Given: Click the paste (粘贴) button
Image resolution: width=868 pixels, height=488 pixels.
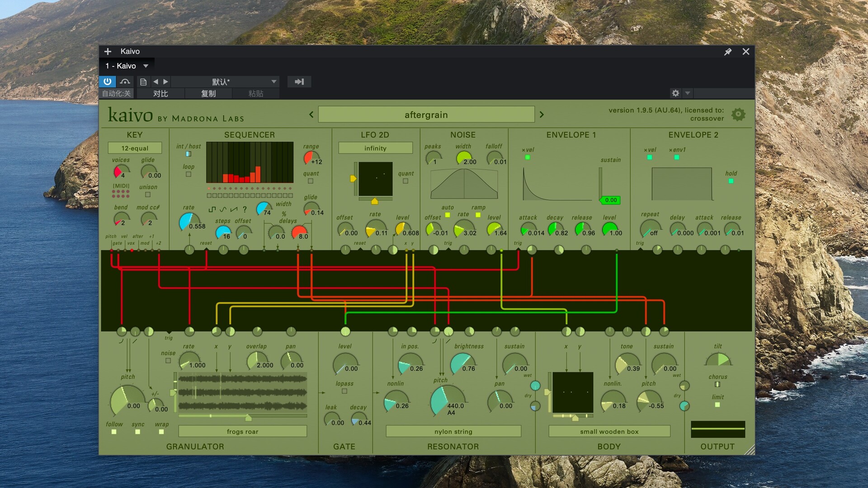Looking at the screenshot, I should (256, 94).
